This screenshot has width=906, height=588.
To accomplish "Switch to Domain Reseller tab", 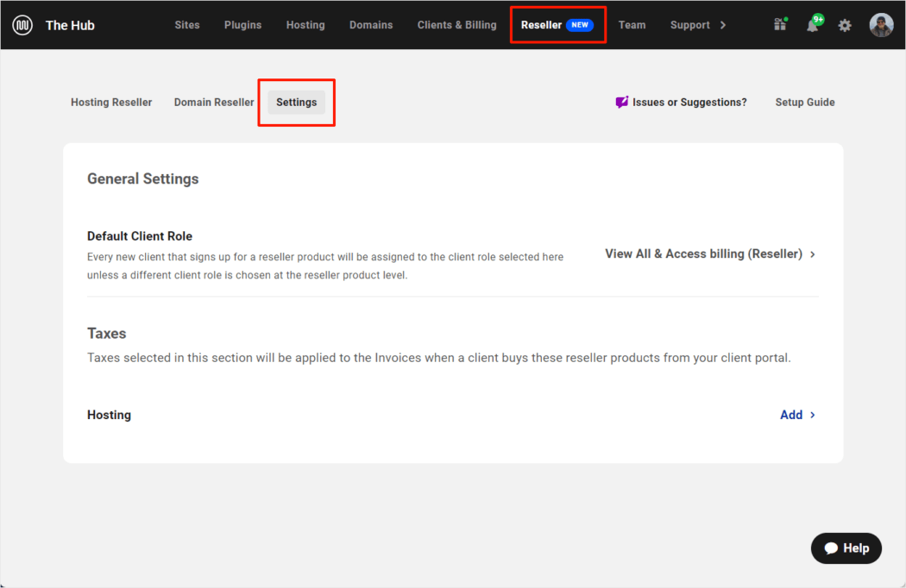I will pyautogui.click(x=214, y=103).
